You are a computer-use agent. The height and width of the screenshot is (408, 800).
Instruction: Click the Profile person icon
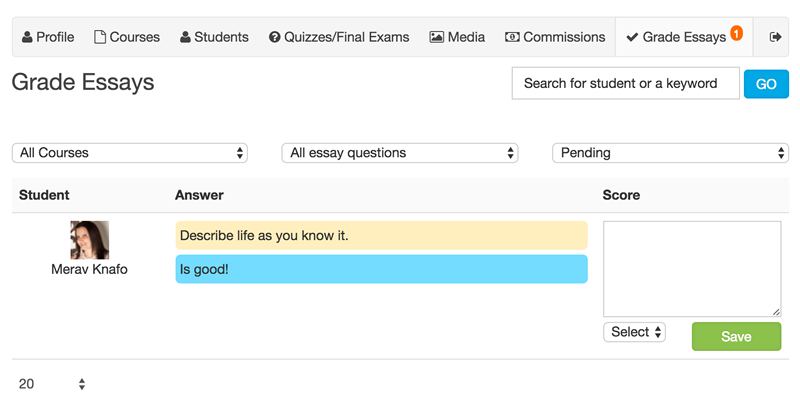pos(27,37)
